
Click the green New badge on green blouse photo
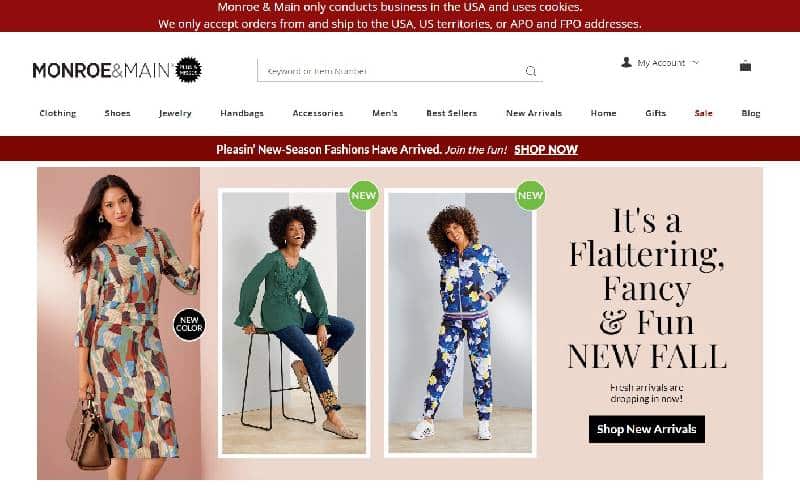[364, 195]
